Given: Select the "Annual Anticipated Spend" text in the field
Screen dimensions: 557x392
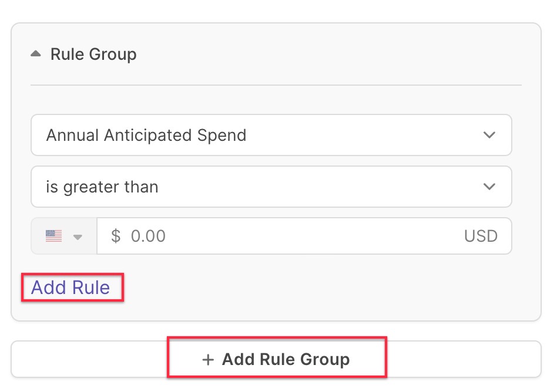Looking at the screenshot, I should pyautogui.click(x=146, y=135).
